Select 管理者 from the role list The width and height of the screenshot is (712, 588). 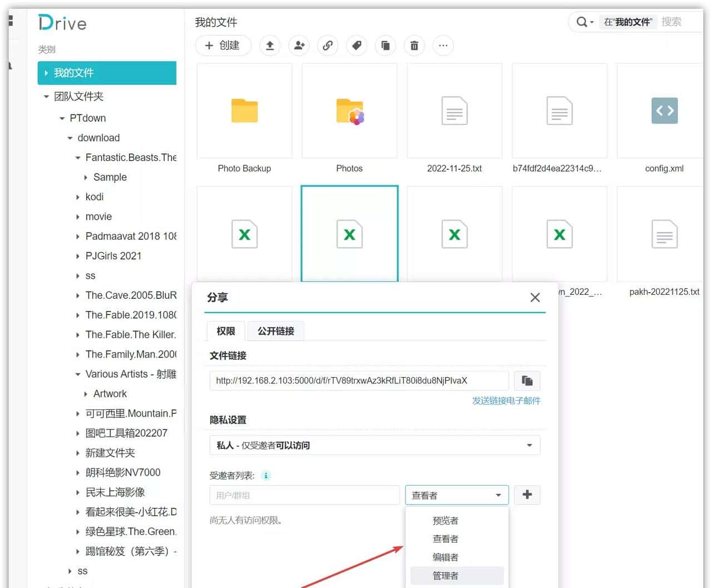coord(446,576)
